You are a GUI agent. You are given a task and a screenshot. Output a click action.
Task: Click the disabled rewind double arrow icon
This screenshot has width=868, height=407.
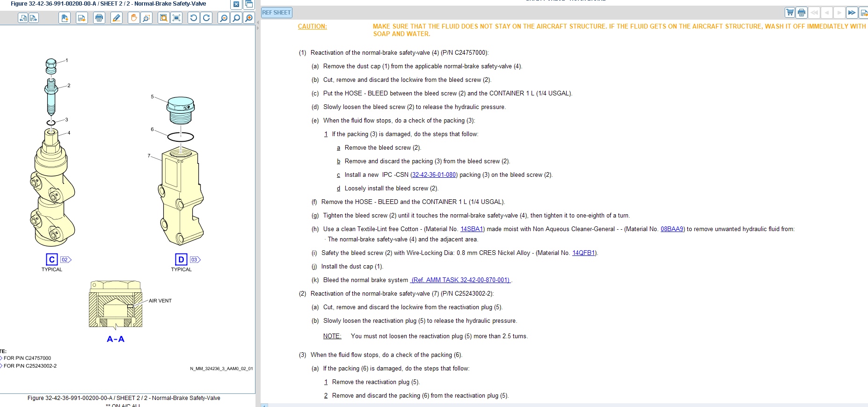point(815,13)
